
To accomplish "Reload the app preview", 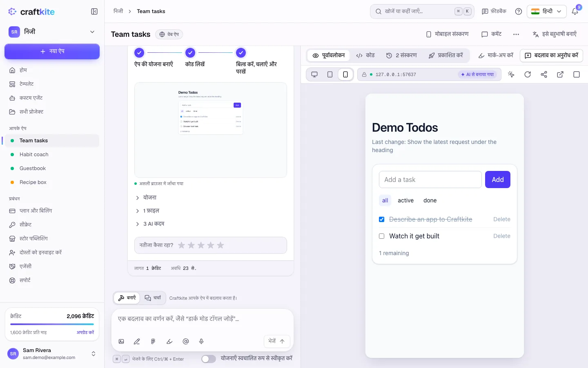I will coord(528,74).
